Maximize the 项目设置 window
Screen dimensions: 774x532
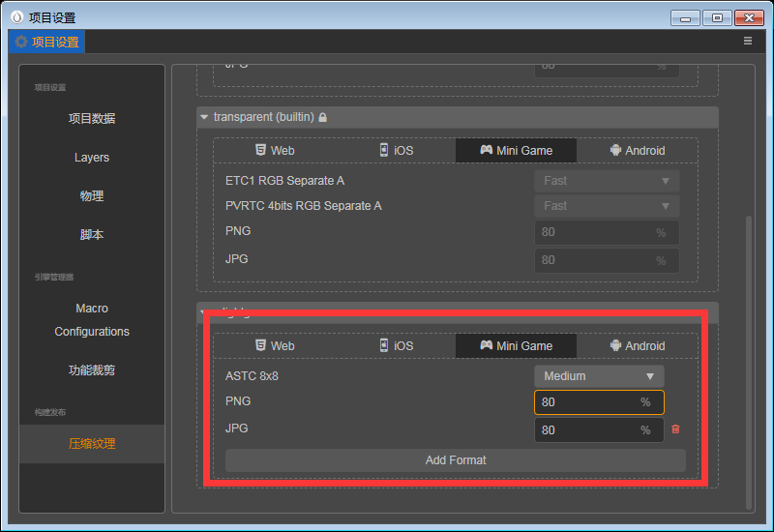coord(717,18)
